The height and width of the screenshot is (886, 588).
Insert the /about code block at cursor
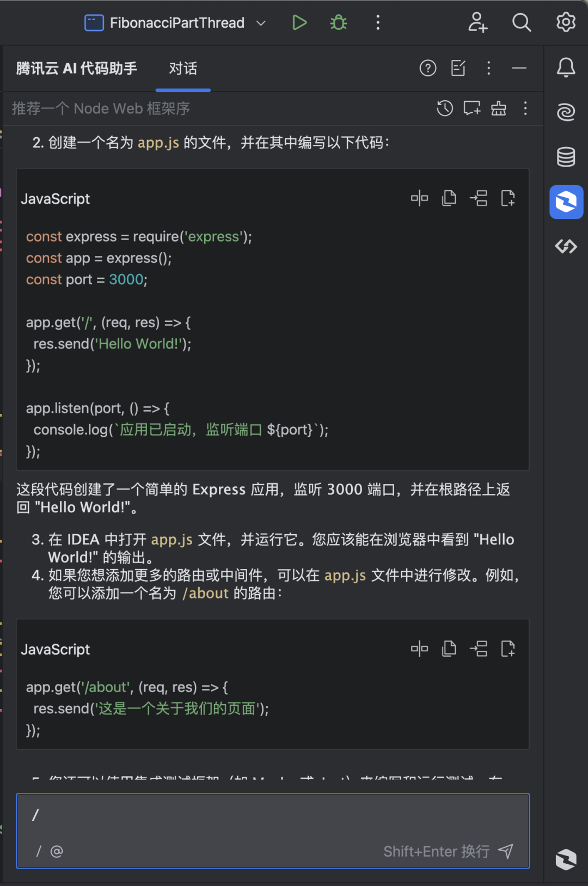(479, 649)
